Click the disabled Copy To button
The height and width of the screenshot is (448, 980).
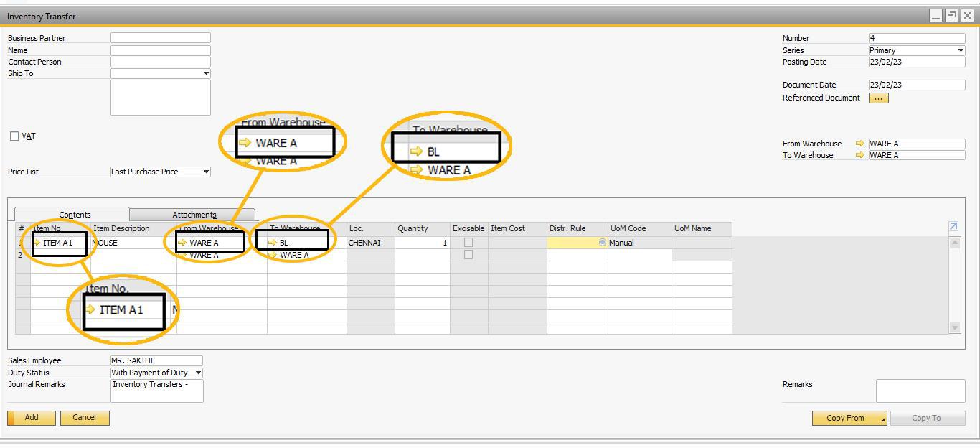926,419
